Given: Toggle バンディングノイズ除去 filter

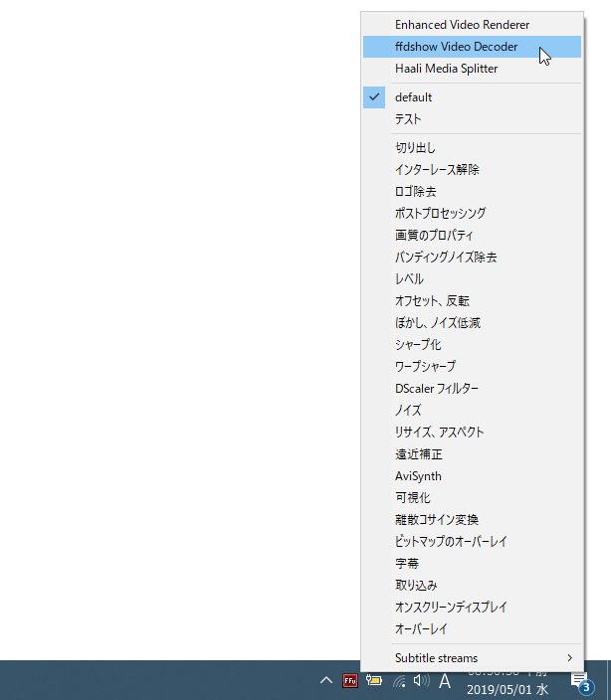Looking at the screenshot, I should [472, 258].
